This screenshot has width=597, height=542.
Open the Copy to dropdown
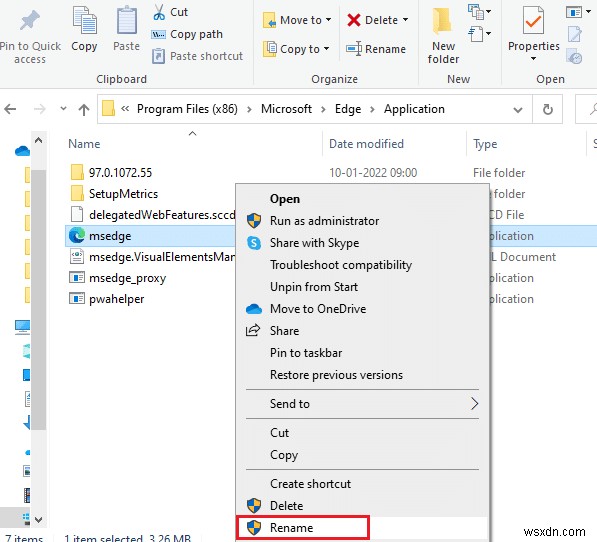(x=296, y=49)
